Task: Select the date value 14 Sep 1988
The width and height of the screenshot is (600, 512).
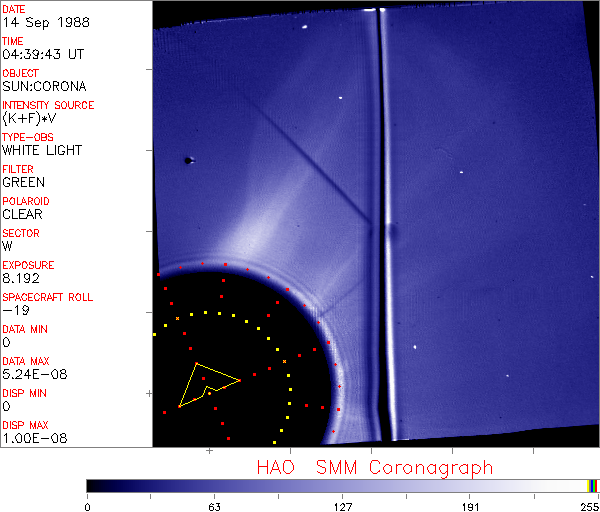Action: [x=46, y=22]
